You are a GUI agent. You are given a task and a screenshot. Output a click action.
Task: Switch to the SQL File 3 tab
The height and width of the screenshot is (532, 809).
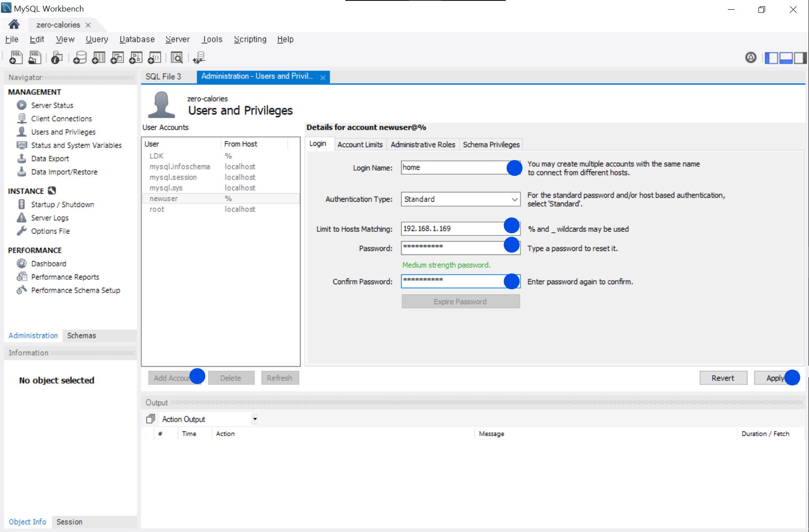coord(164,77)
